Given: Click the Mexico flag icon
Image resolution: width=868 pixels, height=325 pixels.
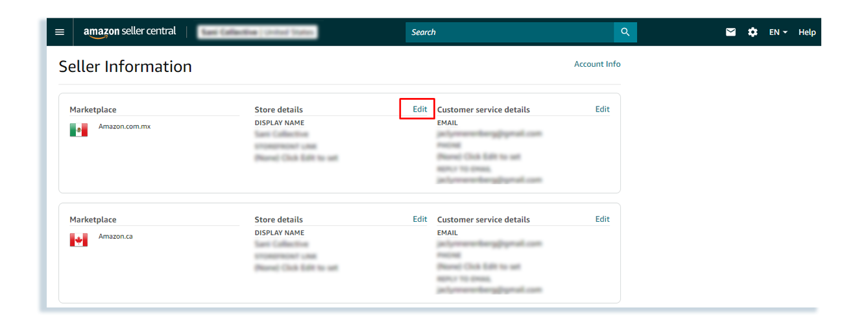Looking at the screenshot, I should 78,130.
